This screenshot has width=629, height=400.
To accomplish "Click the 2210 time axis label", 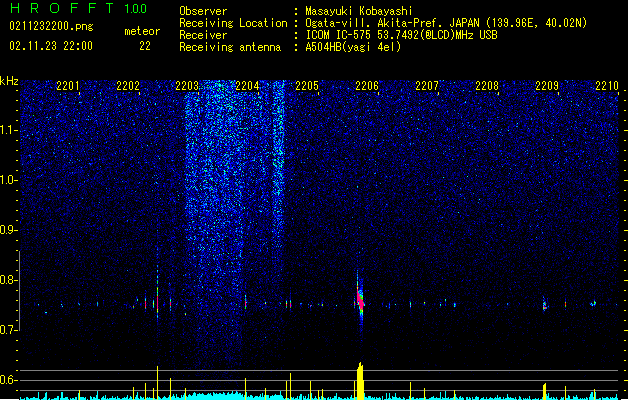I will [x=607, y=86].
